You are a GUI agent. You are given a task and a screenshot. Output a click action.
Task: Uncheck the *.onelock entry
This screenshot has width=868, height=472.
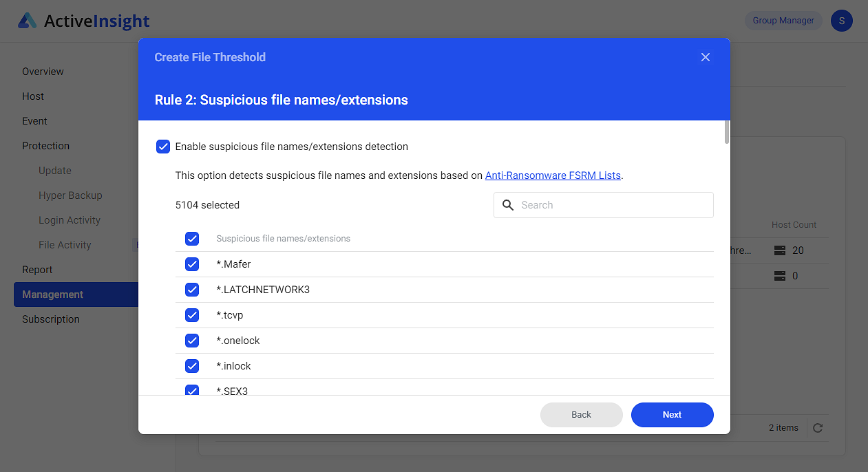click(x=192, y=341)
